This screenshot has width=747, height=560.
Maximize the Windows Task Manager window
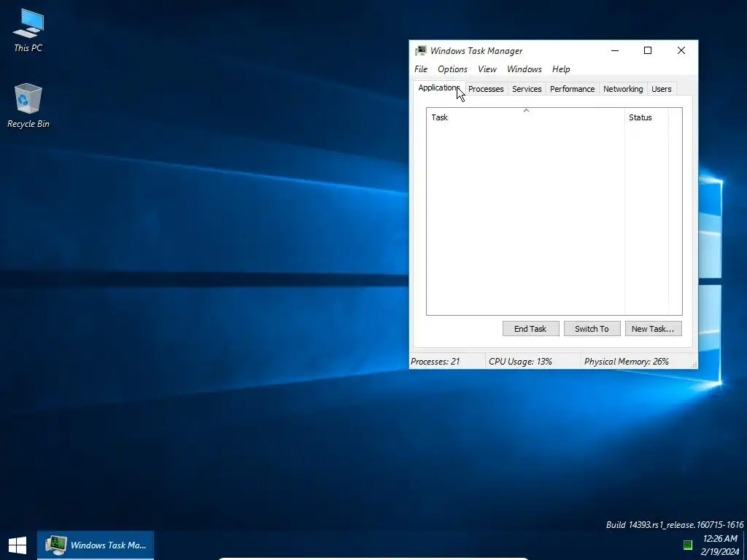(x=648, y=50)
